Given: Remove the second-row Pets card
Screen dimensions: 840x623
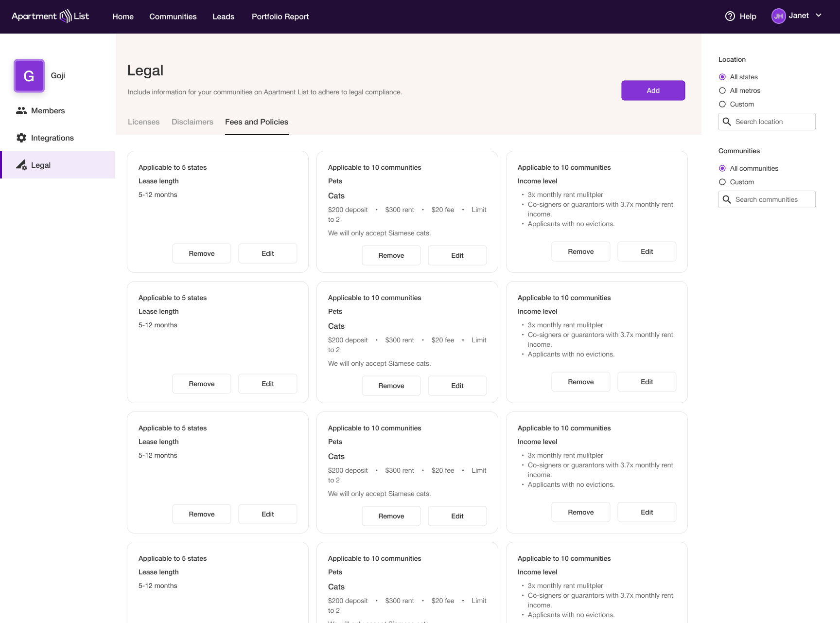Looking at the screenshot, I should coord(391,386).
